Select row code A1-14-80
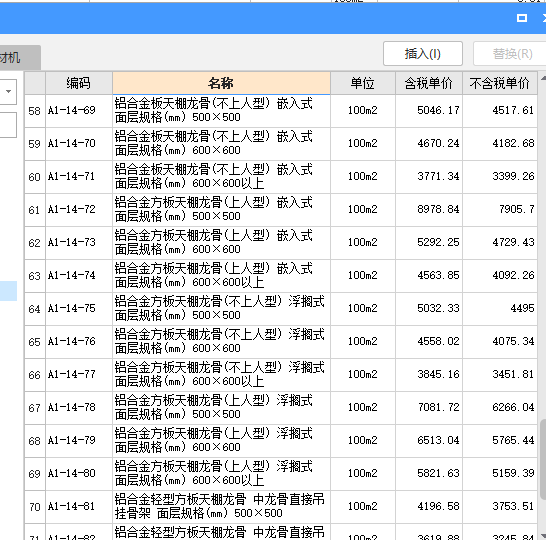The width and height of the screenshot is (546, 540). [79, 474]
